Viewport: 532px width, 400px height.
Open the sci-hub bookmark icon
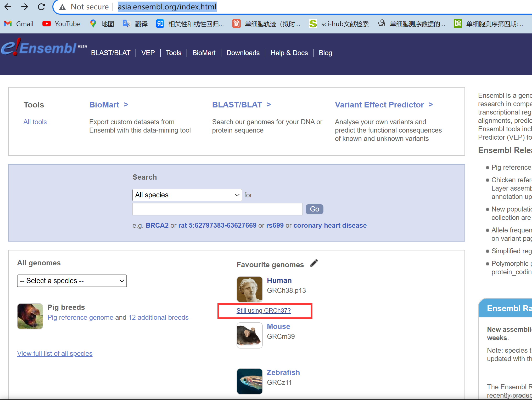(x=313, y=24)
